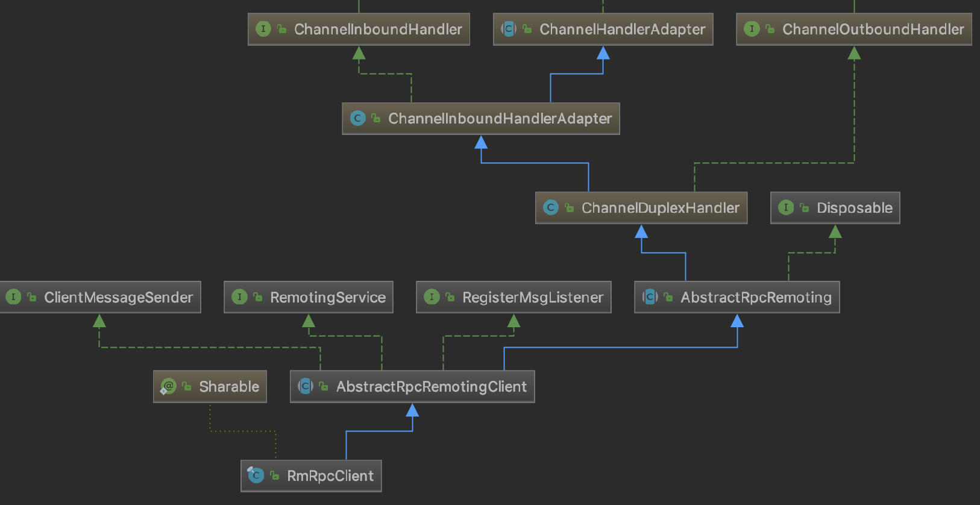
Task: Click the public visibility icon on AbstractRpcRemotingClient
Action: pos(324,387)
